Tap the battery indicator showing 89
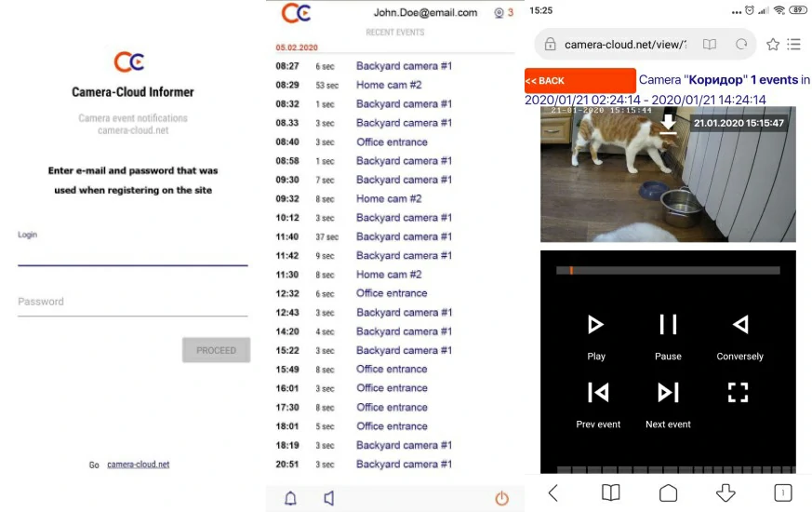This screenshot has height=512, width=812. 798,10
